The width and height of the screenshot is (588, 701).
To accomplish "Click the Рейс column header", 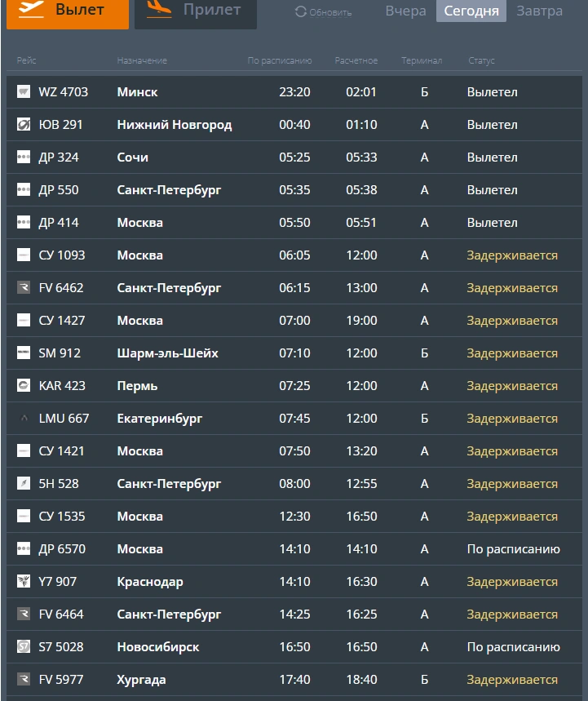I will (26, 60).
